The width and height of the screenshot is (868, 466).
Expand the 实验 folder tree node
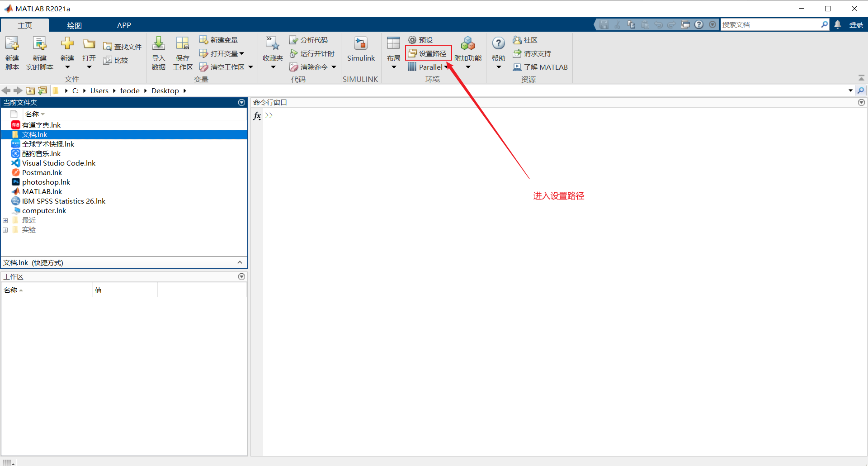coord(5,230)
